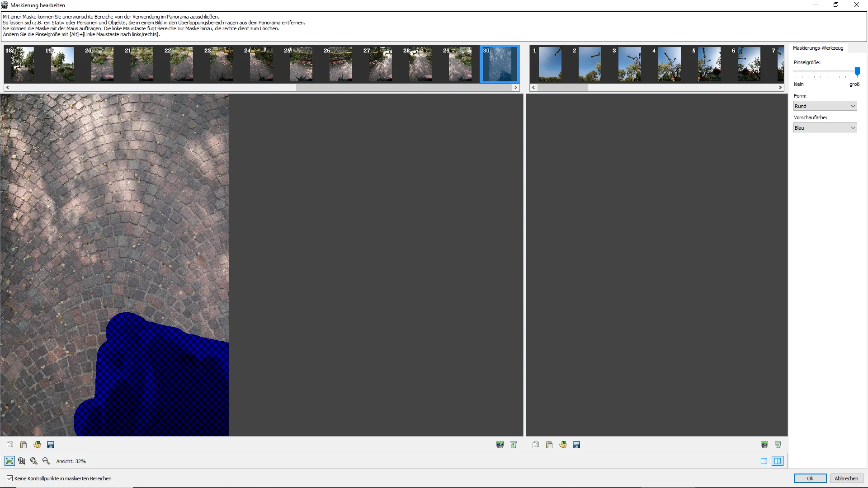Select thumbnail 4 in the right strip
The height and width of the screenshot is (488, 868).
click(x=670, y=64)
